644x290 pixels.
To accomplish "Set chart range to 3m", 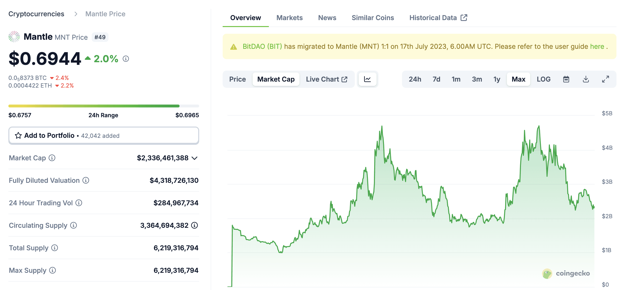I will (477, 79).
